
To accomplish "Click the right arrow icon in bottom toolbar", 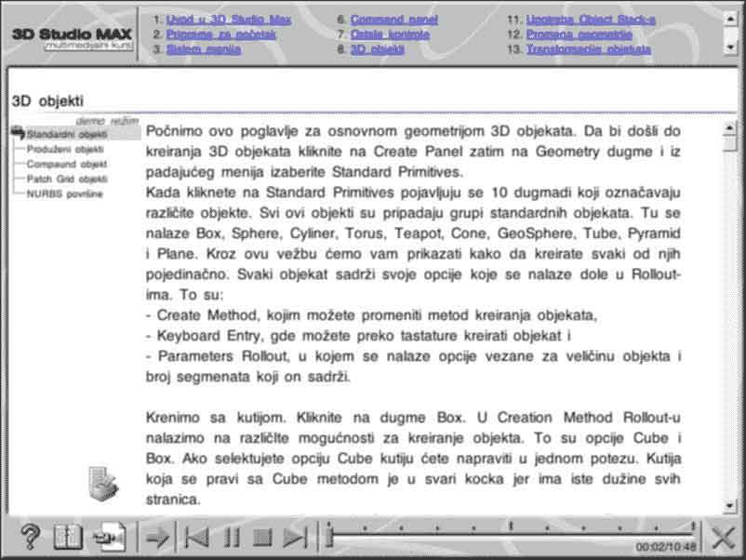I will pos(159,537).
